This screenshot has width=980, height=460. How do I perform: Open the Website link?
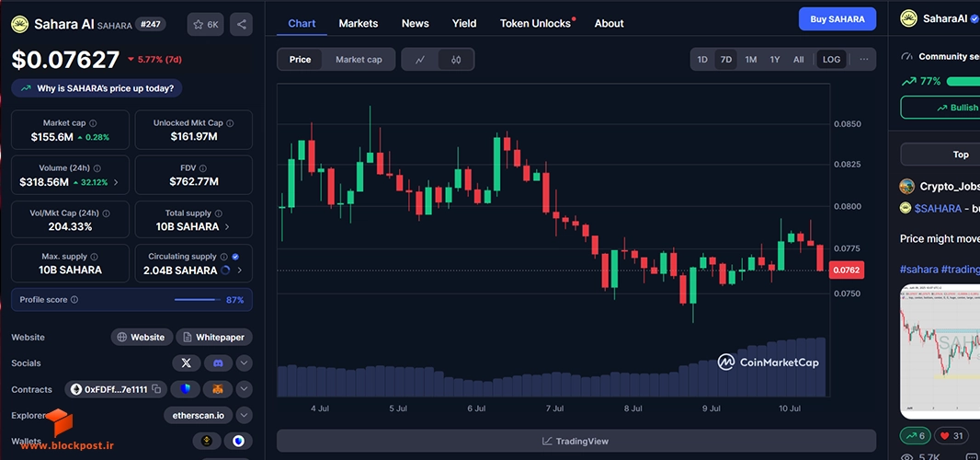[x=142, y=338]
